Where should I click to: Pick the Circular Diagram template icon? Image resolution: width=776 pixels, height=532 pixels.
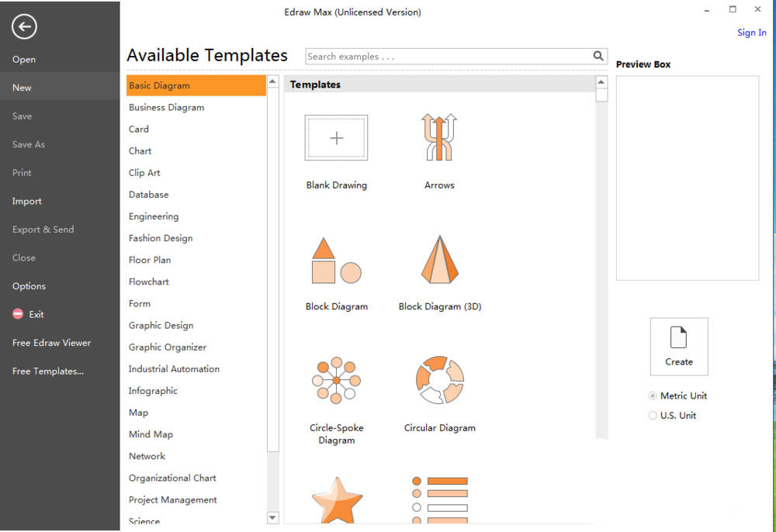click(x=439, y=380)
